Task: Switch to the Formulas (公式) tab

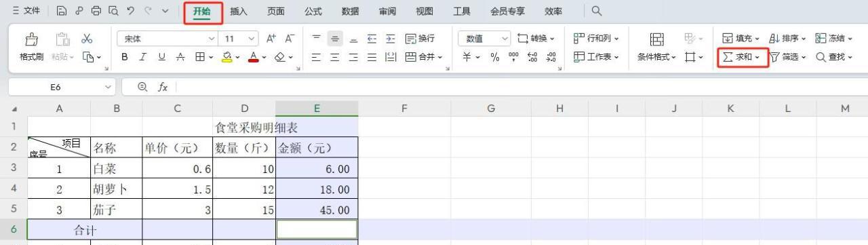Action: (x=313, y=12)
